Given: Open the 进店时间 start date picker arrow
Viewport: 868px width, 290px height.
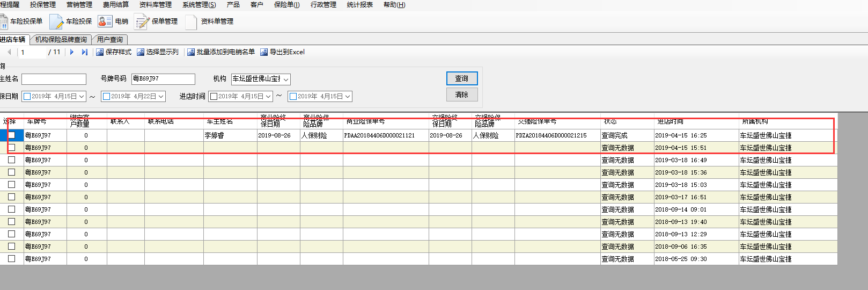Looking at the screenshot, I should tap(268, 97).
